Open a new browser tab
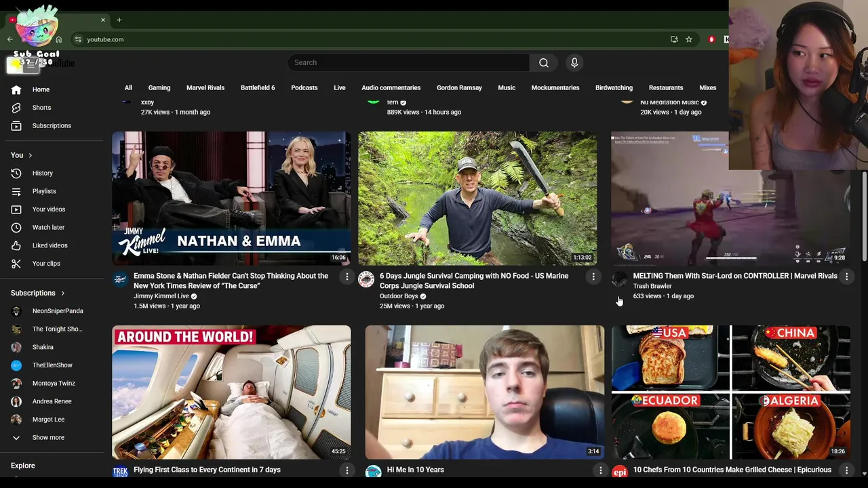 (x=119, y=20)
